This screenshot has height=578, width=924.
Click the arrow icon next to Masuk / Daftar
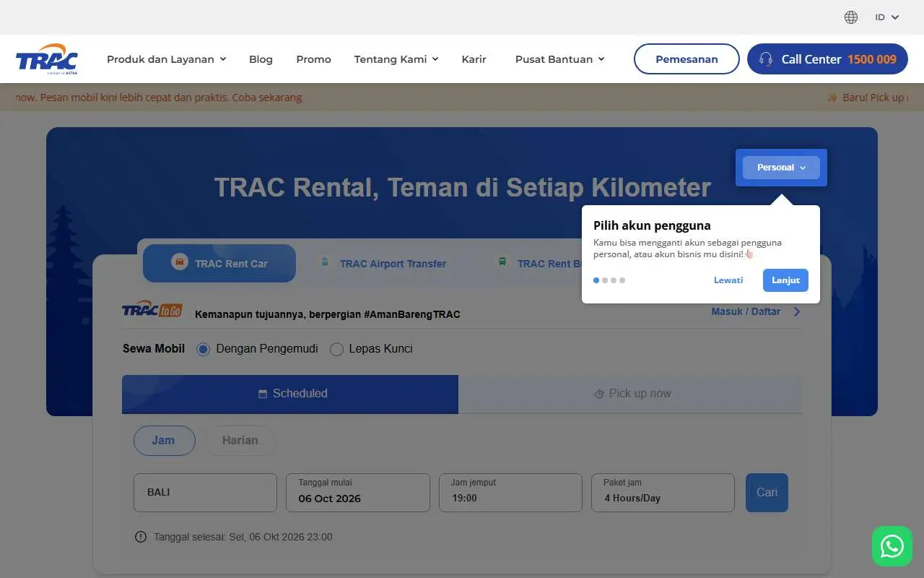tap(797, 311)
